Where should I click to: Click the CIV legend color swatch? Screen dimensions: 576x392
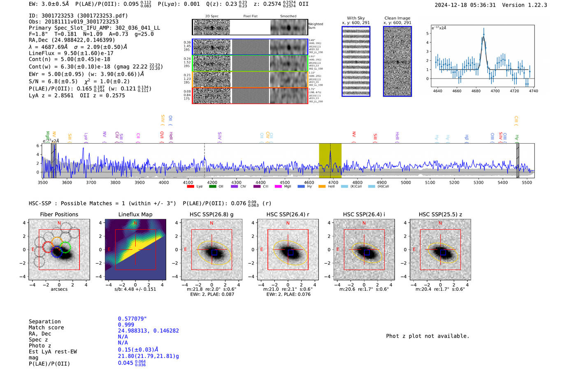pyautogui.click(x=235, y=186)
